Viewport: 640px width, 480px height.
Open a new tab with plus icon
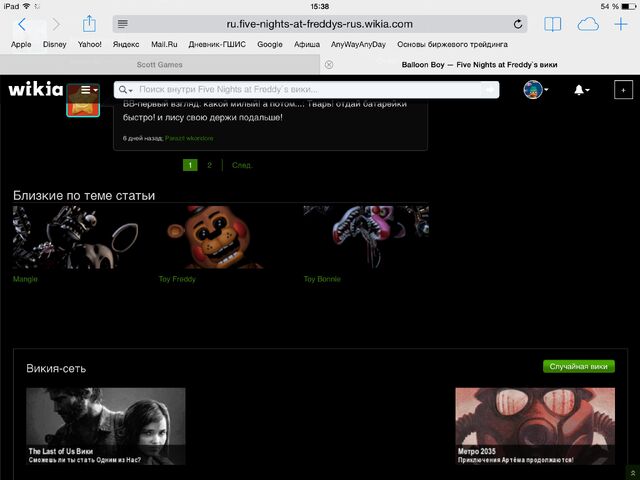pos(621,24)
